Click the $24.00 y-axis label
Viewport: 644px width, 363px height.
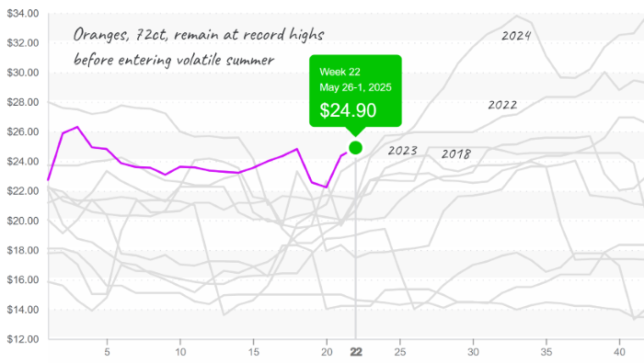point(23,162)
